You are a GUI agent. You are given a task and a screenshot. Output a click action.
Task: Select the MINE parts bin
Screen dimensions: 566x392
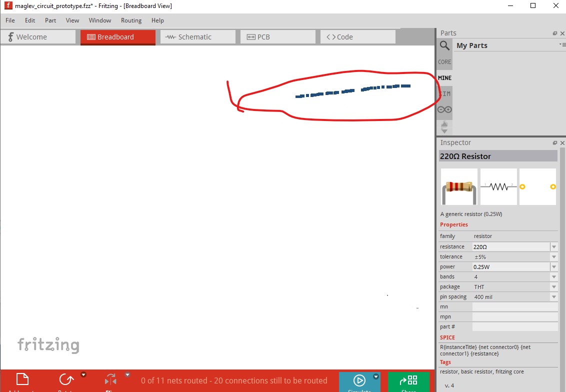[x=444, y=77]
